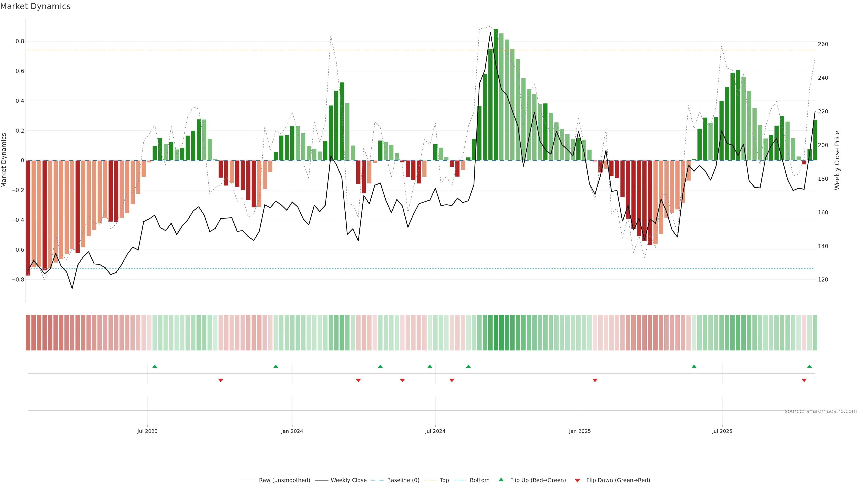The image size is (868, 488).
Task: Click the Jul 2025 x-axis label
Action: [722, 431]
